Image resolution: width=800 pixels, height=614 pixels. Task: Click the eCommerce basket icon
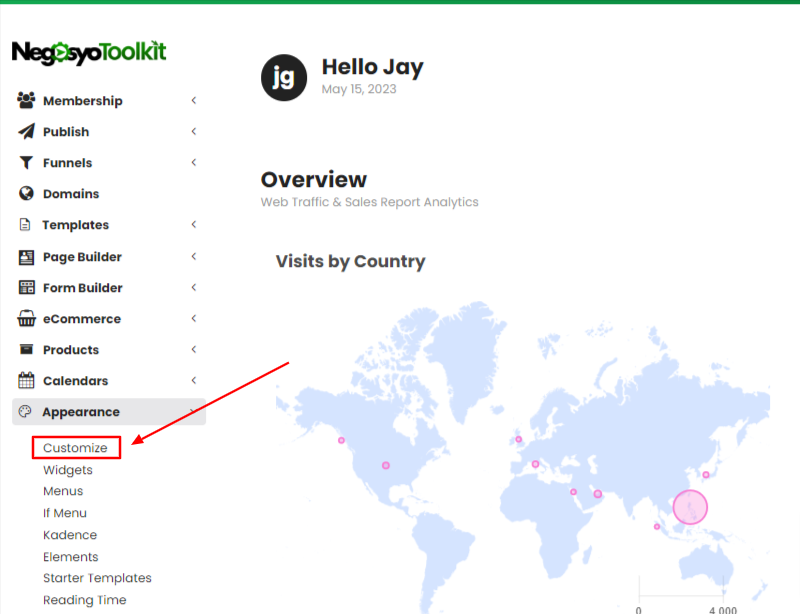point(27,318)
